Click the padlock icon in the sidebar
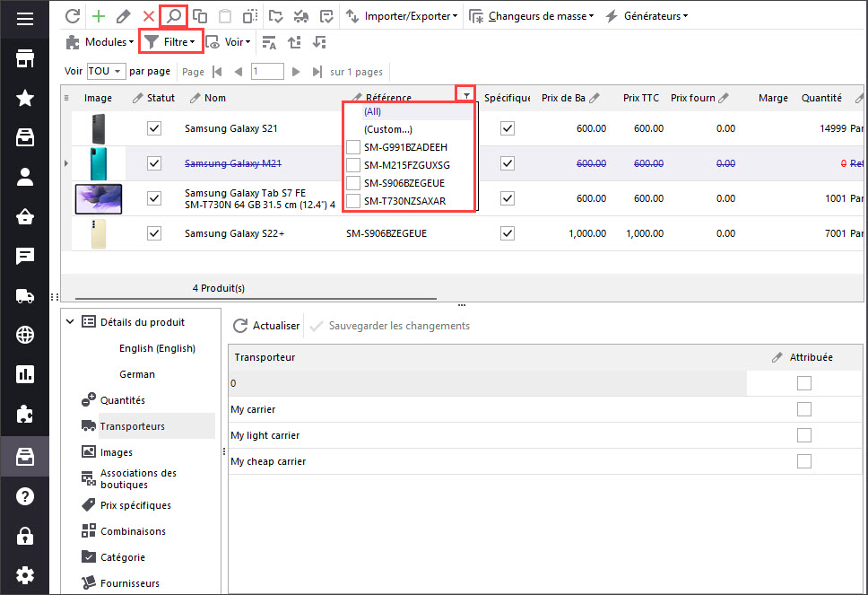 25,536
